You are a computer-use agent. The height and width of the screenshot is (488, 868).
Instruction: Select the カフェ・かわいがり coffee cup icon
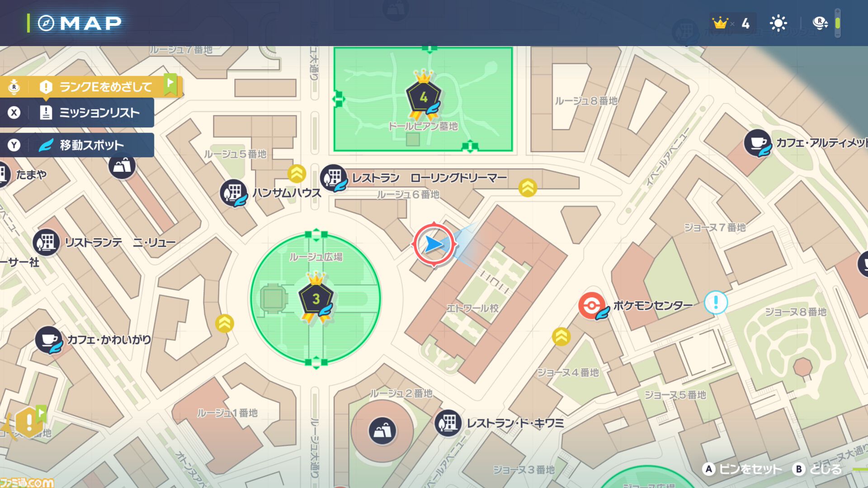(x=49, y=340)
